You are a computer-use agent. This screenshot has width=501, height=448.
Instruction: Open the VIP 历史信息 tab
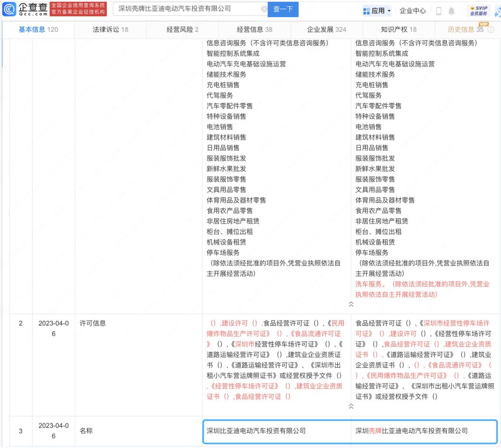tap(466, 29)
